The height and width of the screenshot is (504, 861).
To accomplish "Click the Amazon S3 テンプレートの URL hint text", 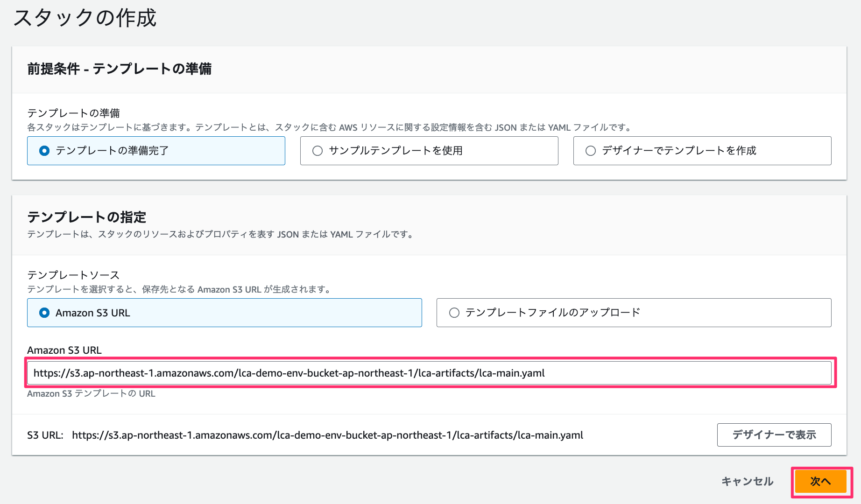I will pos(91,394).
